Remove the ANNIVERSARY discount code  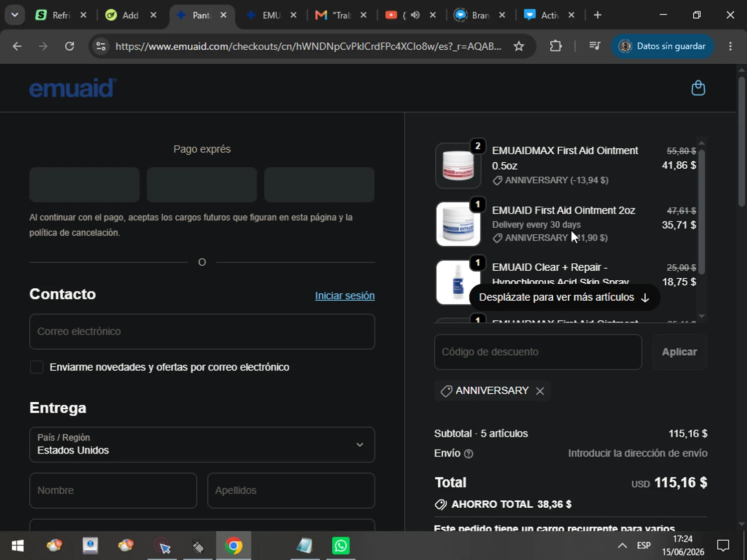point(540,391)
